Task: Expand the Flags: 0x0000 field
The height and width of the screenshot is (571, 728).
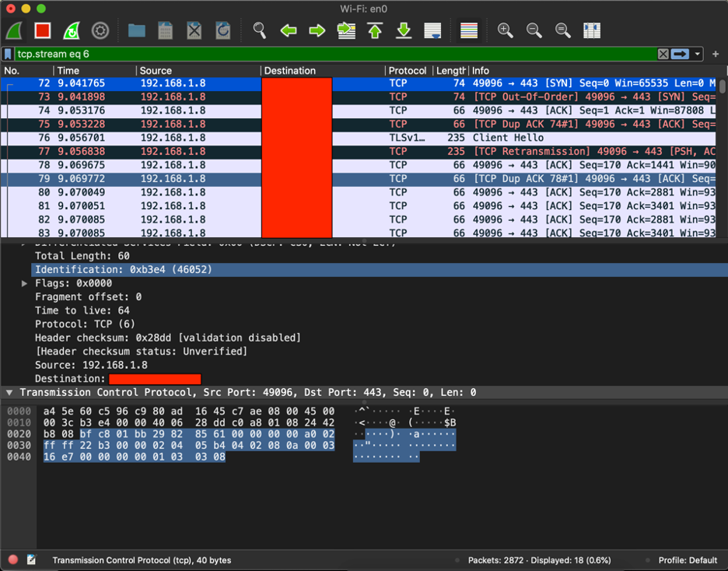Action: [24, 283]
